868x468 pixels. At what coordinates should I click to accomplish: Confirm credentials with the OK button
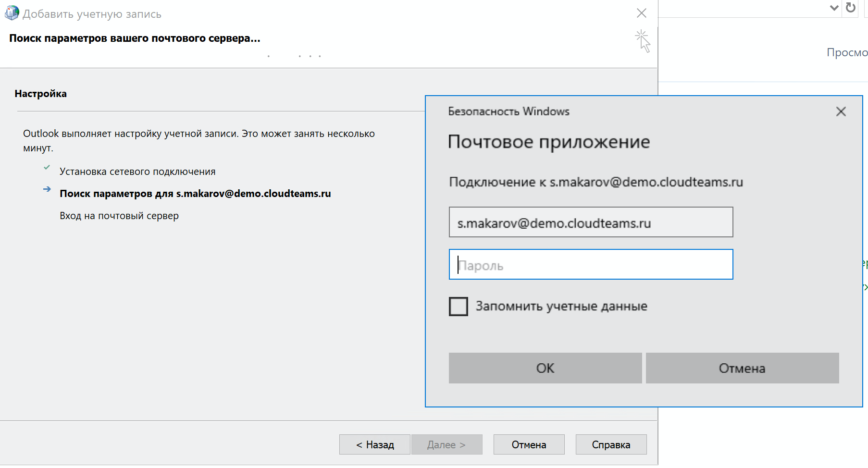click(x=545, y=368)
